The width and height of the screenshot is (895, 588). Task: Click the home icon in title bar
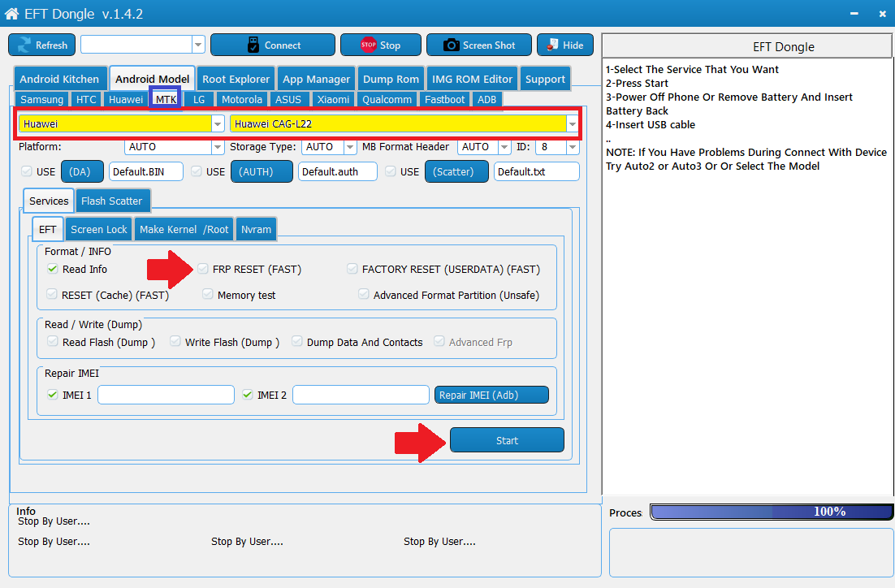click(11, 14)
